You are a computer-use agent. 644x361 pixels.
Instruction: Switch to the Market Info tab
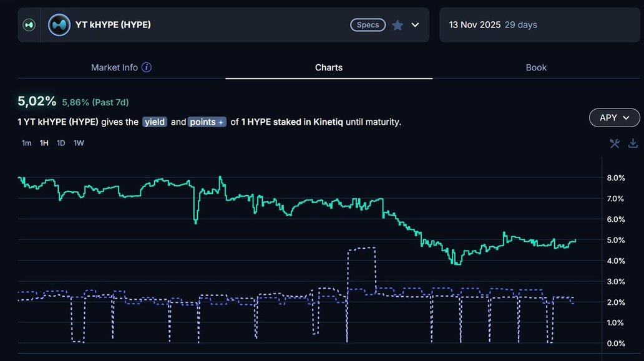click(x=115, y=67)
